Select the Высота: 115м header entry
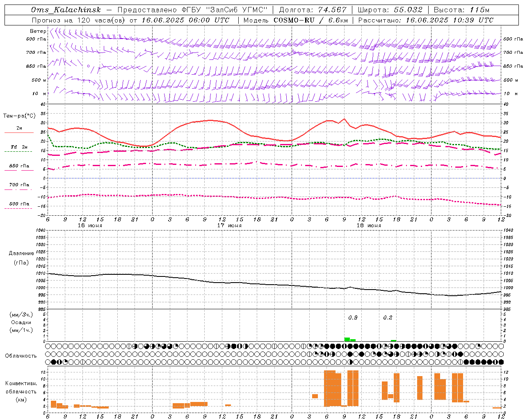The height and width of the screenshot is (420, 525). click(x=461, y=10)
